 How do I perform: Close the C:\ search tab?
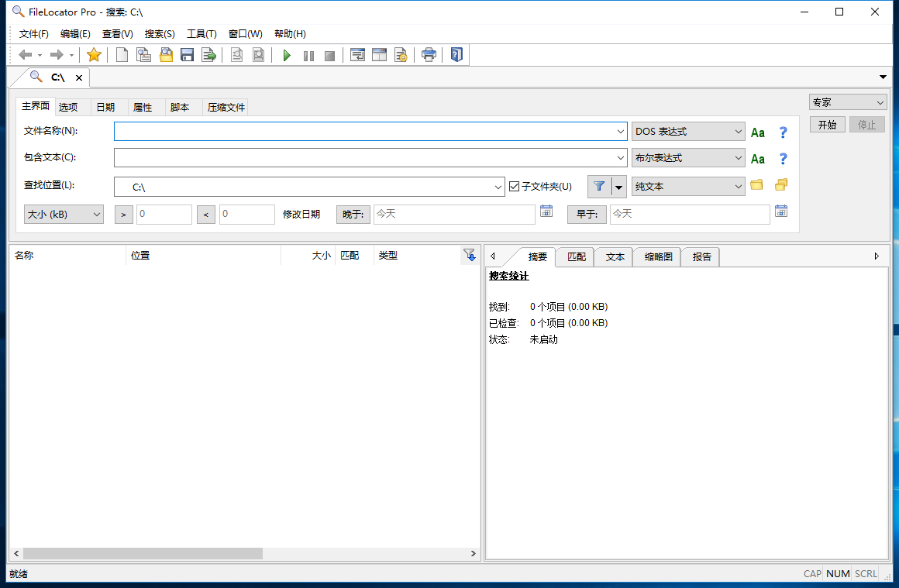tap(79, 77)
